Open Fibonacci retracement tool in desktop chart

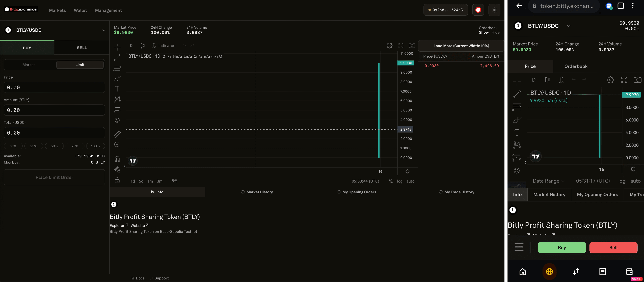(117, 68)
